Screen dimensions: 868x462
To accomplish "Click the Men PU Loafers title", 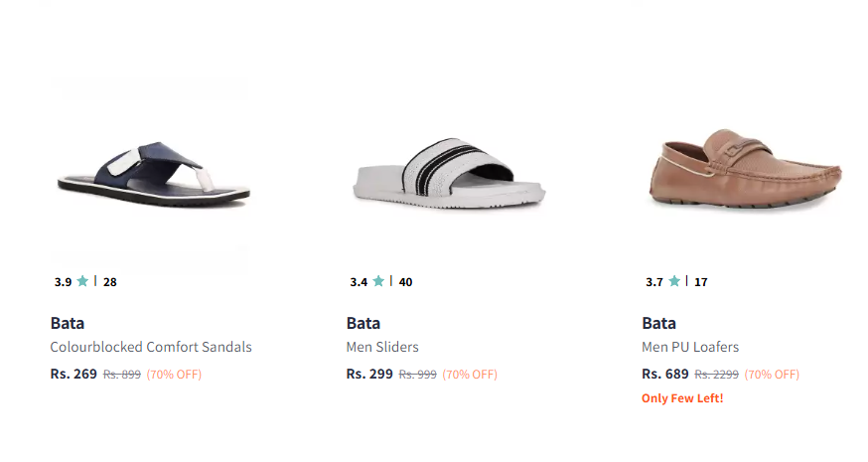I will 690,348.
